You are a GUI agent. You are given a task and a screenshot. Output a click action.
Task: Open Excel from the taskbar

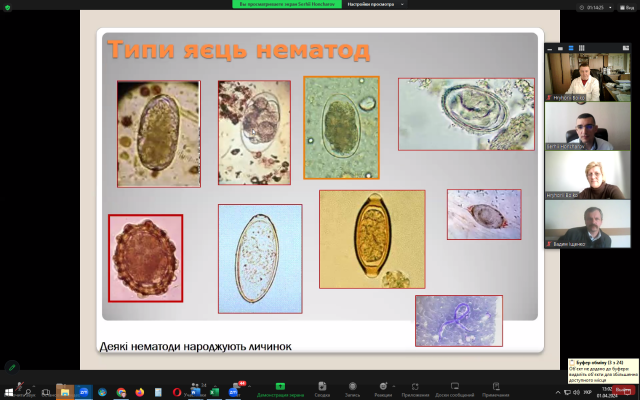point(214,393)
